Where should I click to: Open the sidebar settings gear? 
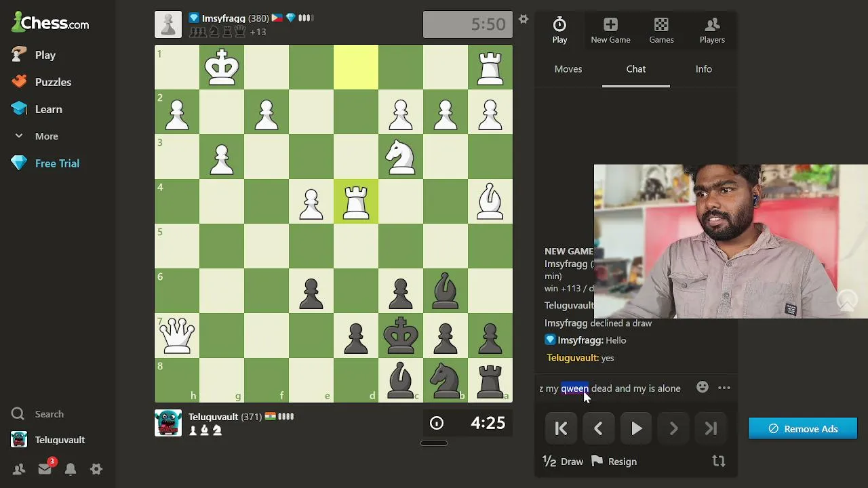click(96, 469)
